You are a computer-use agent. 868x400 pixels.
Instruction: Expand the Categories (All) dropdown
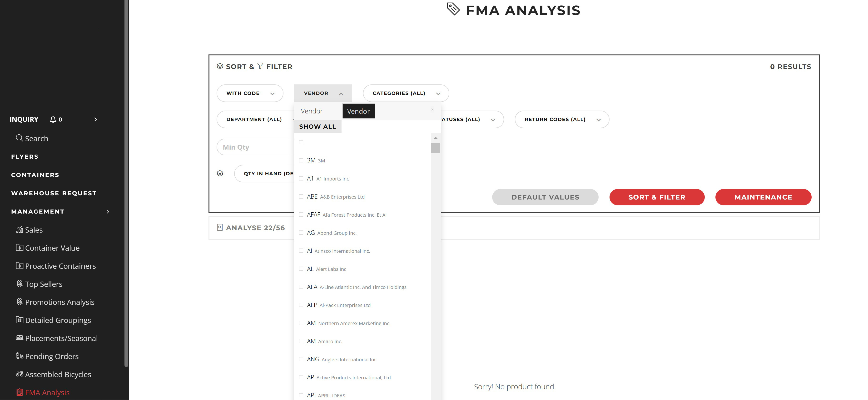(x=406, y=93)
